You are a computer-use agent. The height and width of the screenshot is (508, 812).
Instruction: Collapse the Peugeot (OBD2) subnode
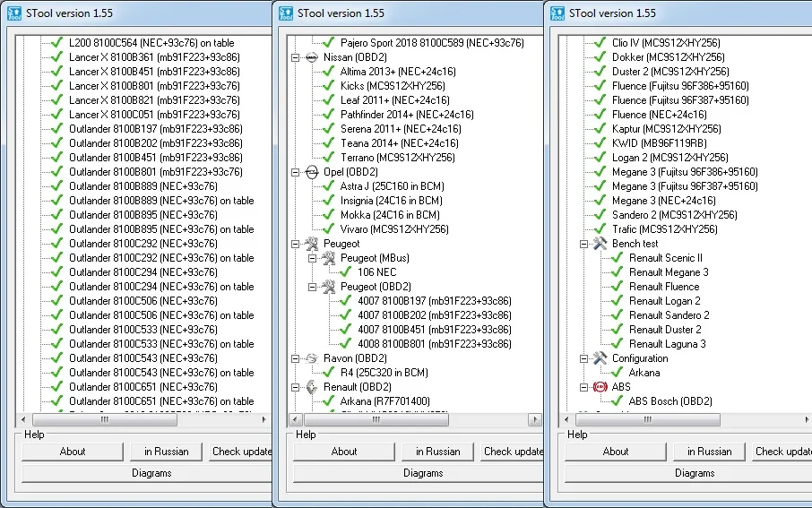click(312, 287)
